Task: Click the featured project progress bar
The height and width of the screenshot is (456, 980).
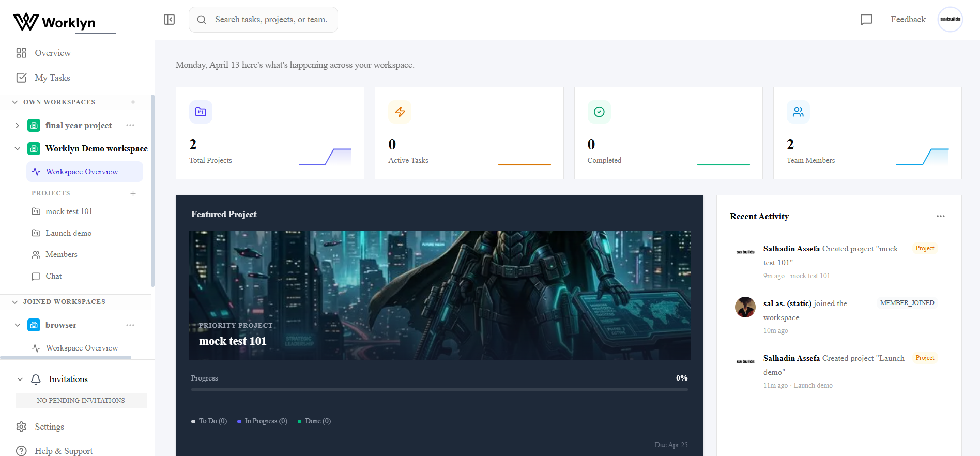Action: pos(439,389)
